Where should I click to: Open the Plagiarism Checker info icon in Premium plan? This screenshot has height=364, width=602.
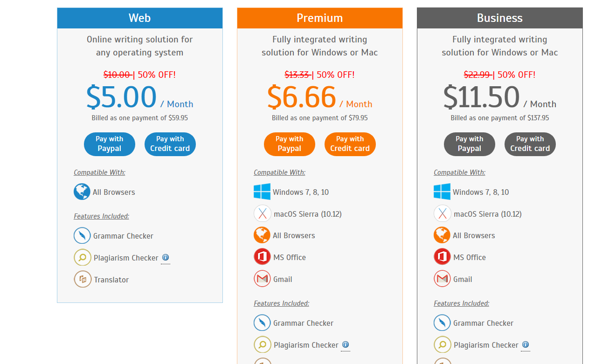point(346,344)
